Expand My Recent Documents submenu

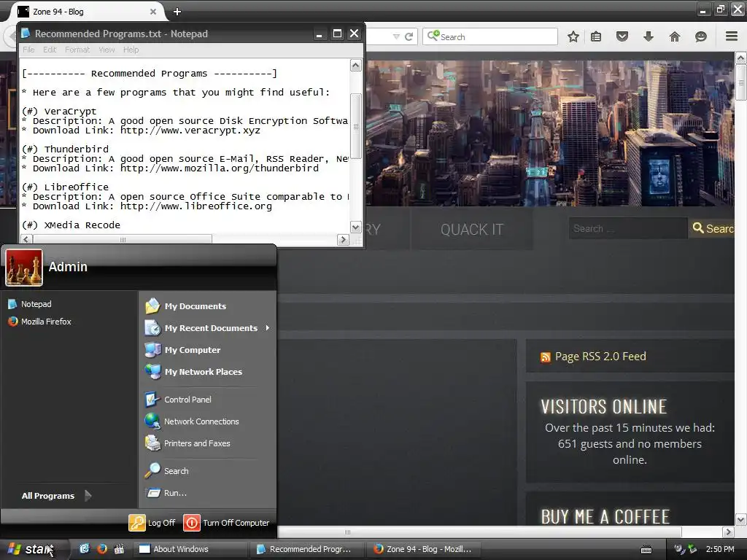coord(208,328)
